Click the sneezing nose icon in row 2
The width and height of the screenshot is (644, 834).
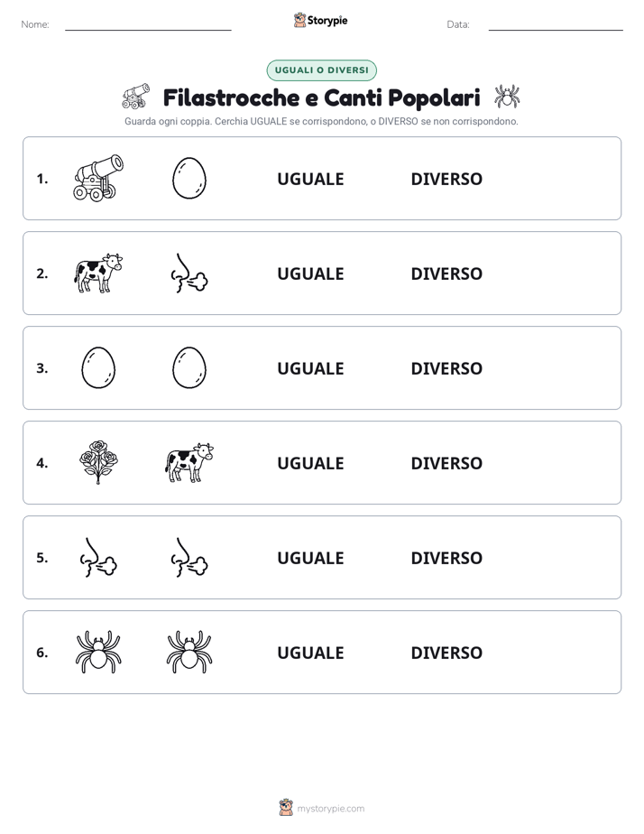[189, 273]
